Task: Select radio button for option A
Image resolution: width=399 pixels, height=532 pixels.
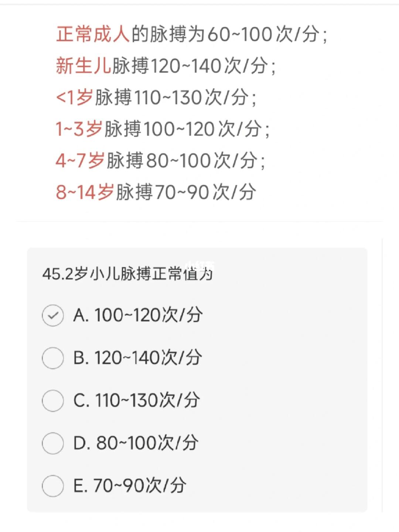Action: pyautogui.click(x=53, y=316)
